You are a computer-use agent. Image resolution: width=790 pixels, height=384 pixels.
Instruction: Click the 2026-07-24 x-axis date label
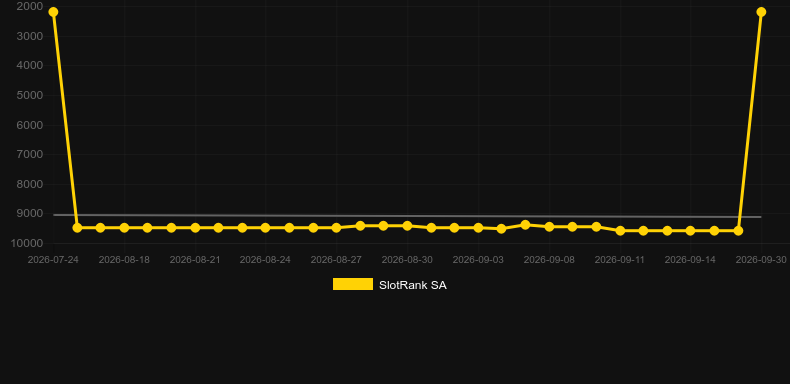point(53,260)
